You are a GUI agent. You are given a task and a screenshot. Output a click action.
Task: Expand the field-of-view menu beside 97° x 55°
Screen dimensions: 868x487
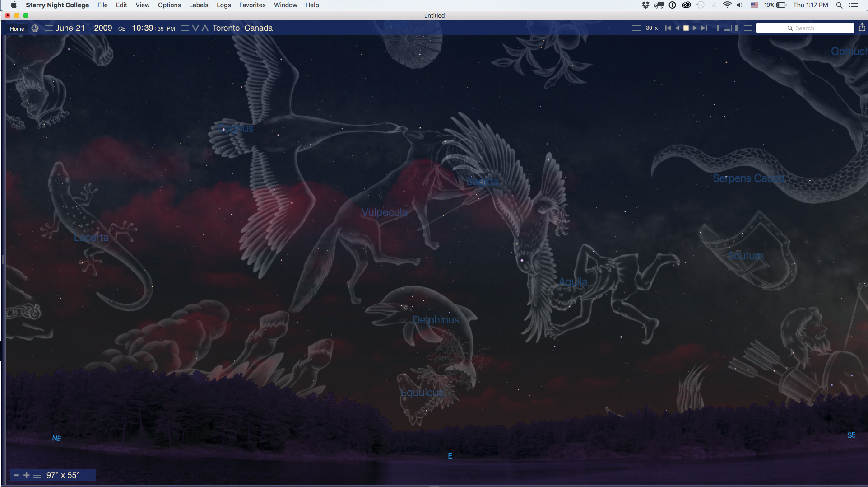tap(37, 475)
